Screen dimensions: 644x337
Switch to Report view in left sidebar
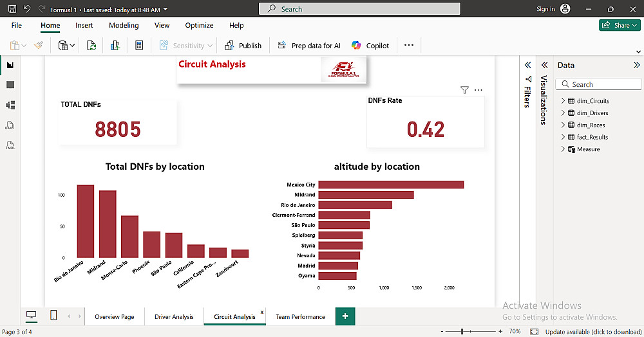pyautogui.click(x=10, y=65)
